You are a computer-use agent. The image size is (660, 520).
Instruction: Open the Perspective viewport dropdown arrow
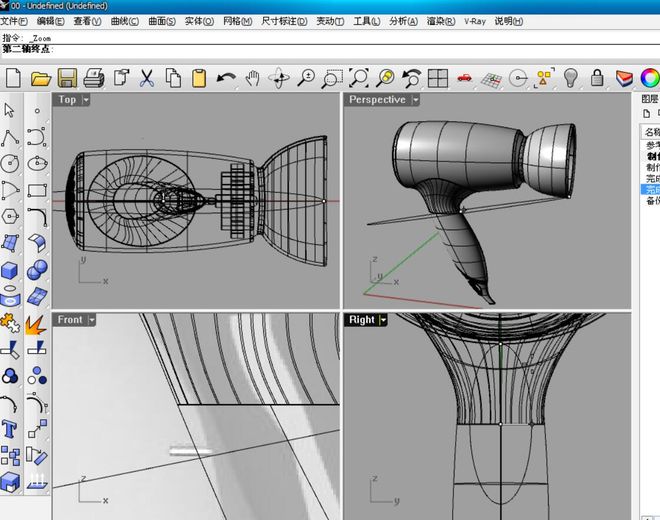416,100
